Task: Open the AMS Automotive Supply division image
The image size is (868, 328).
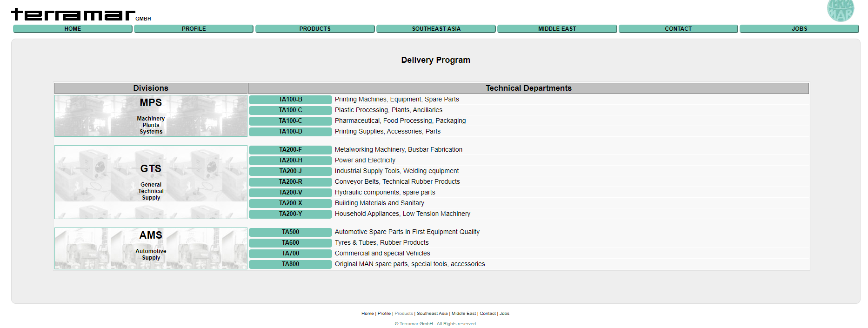Action: click(151, 248)
